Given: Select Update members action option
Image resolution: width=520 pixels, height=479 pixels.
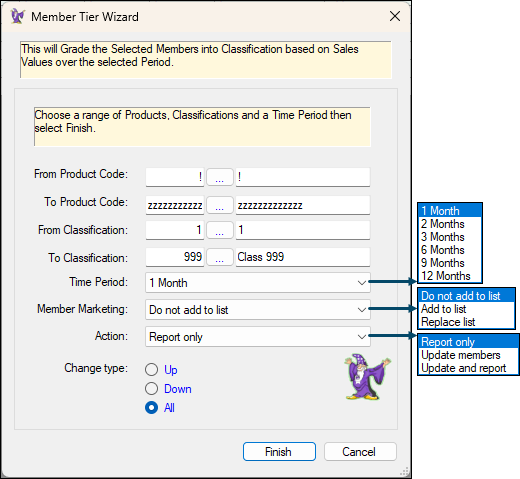Looking at the screenshot, I should click(x=468, y=355).
